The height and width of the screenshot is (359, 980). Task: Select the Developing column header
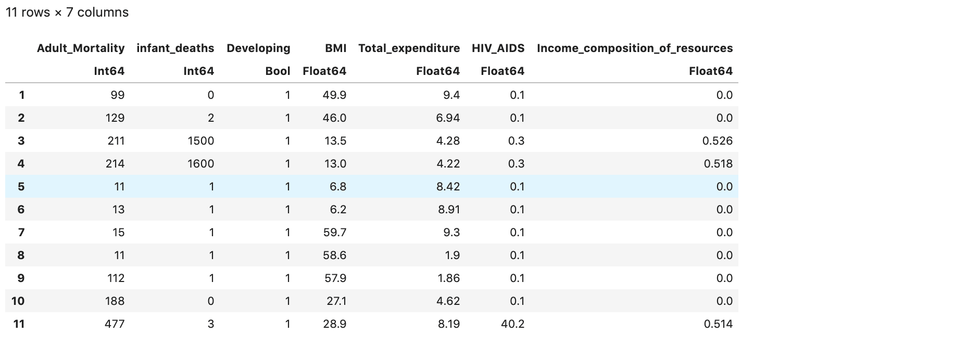258,48
